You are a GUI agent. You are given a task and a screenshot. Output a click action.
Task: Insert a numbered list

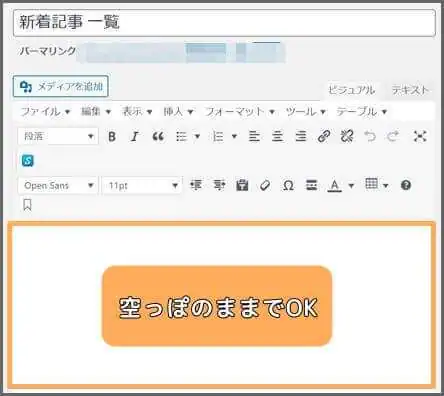(x=218, y=136)
